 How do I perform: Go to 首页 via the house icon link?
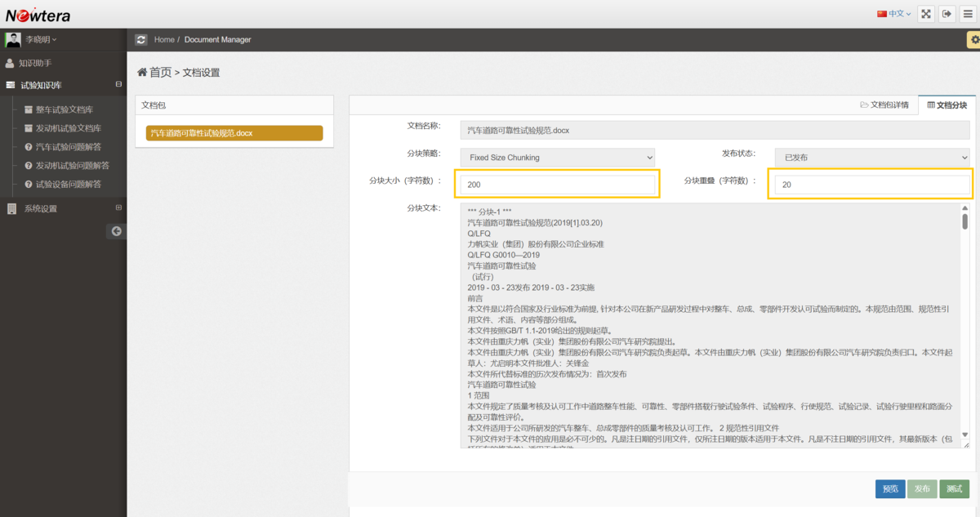pos(154,72)
